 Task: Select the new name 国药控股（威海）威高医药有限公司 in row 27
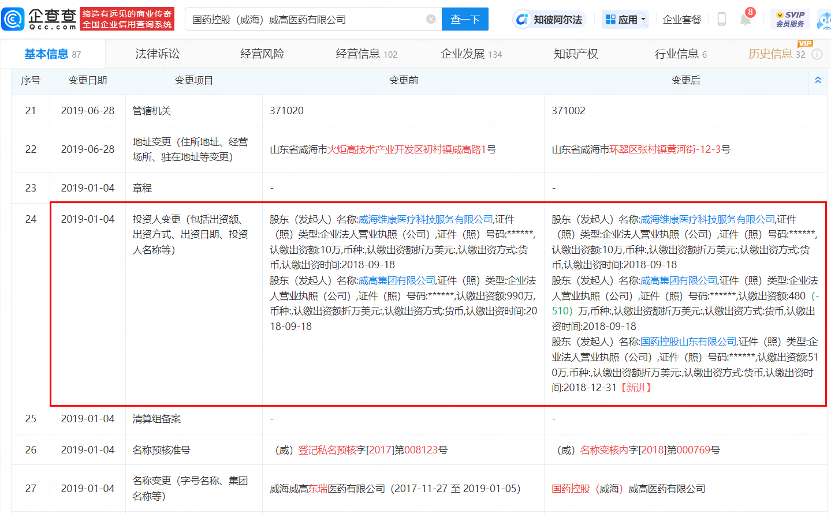pos(628,489)
